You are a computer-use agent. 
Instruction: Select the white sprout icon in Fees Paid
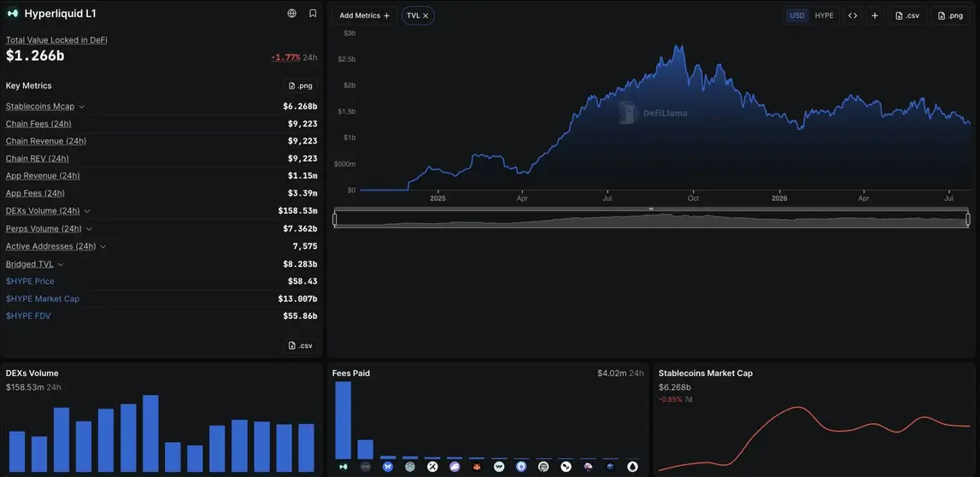pos(566,467)
